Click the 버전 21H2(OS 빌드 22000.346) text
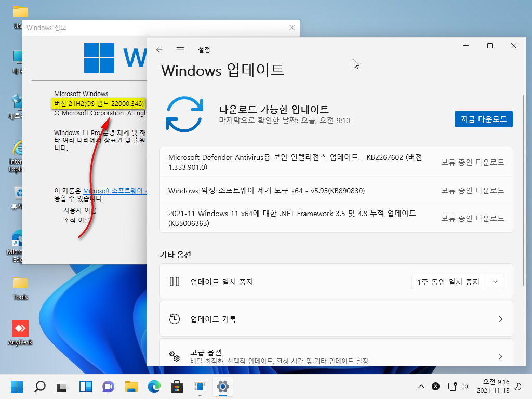Screen dimensions: 532x399 pyautogui.click(x=99, y=103)
